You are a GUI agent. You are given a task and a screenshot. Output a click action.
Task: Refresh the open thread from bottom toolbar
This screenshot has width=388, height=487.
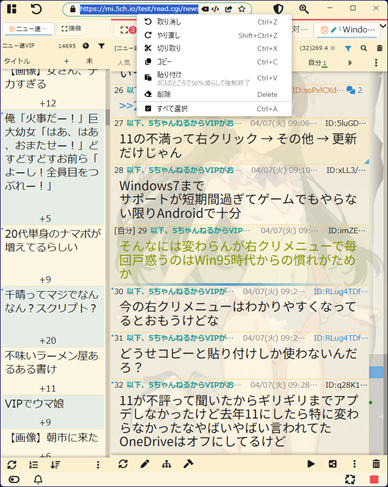[123, 464]
